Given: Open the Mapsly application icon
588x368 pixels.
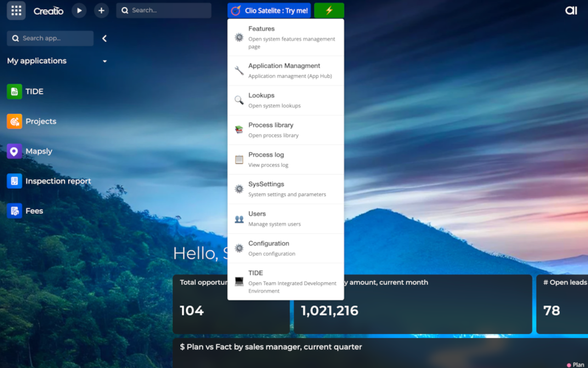Looking at the screenshot, I should 14,151.
